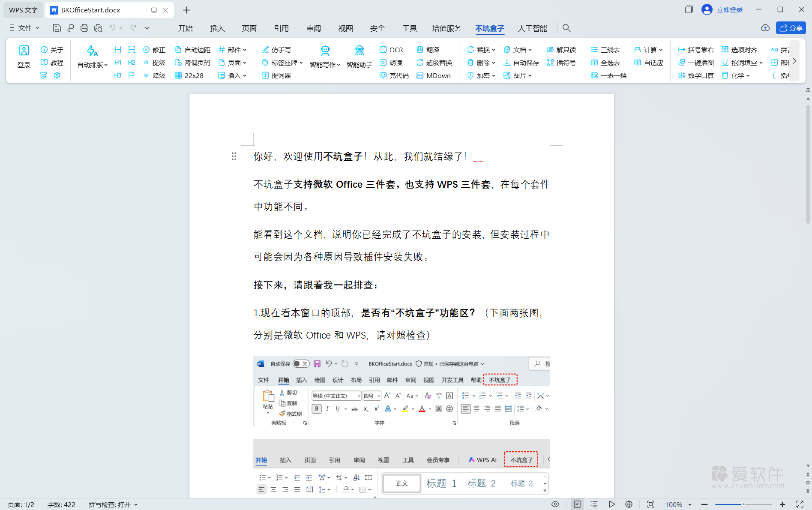Open the 开始 tab
The image size is (812, 510).
tap(185, 28)
